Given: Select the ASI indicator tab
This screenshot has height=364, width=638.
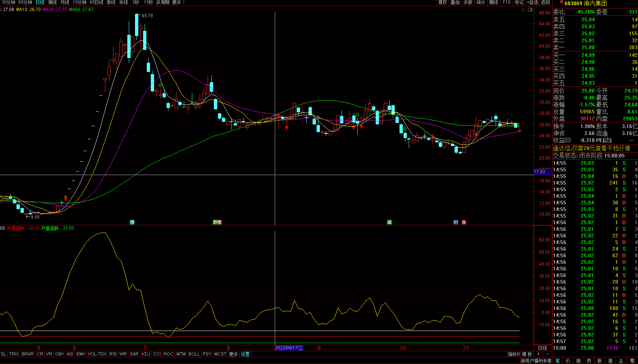Looking at the screenshot, I should pyautogui.click(x=70, y=354).
